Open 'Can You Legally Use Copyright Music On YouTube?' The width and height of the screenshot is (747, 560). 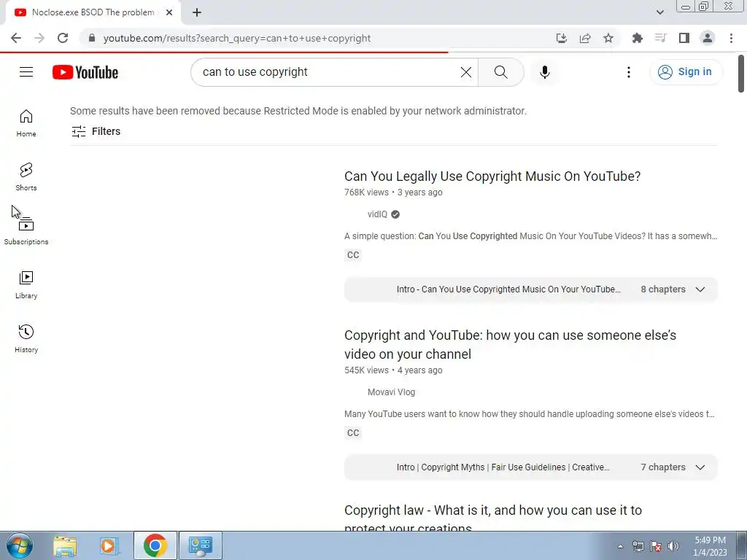492,176
